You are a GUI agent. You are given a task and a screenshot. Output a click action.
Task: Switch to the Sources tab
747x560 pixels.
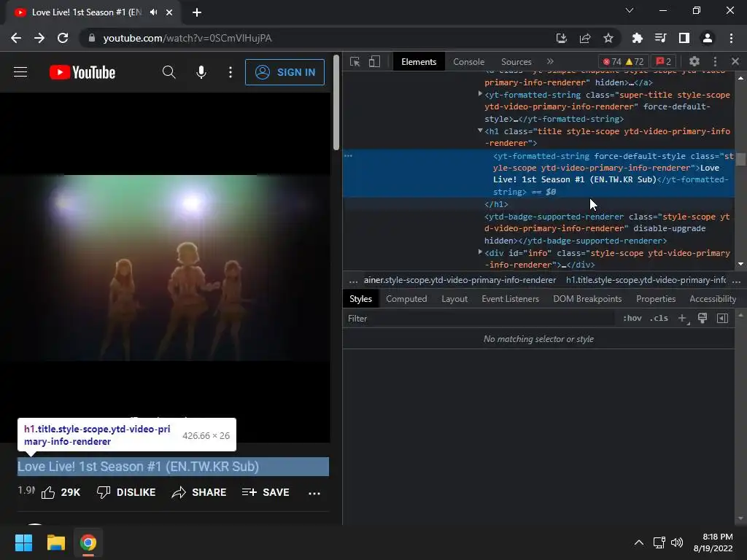(516, 62)
